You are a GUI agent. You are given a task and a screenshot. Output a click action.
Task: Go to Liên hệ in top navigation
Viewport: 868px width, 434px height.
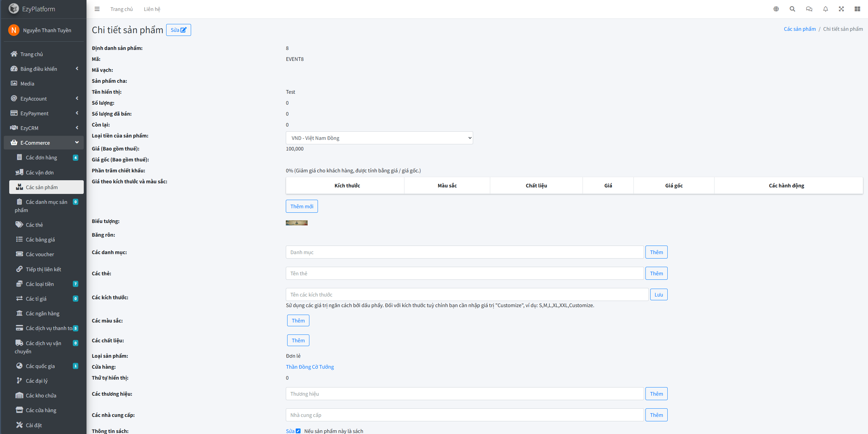coord(152,9)
